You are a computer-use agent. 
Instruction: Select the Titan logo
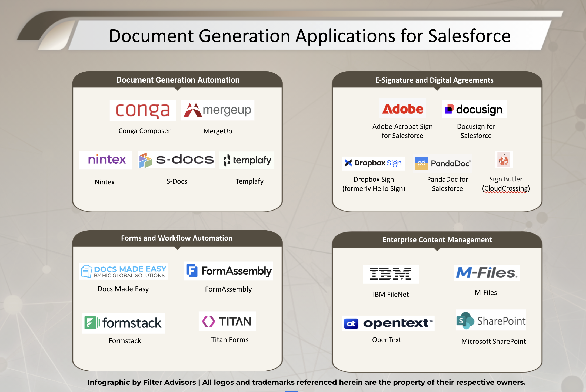click(x=227, y=321)
